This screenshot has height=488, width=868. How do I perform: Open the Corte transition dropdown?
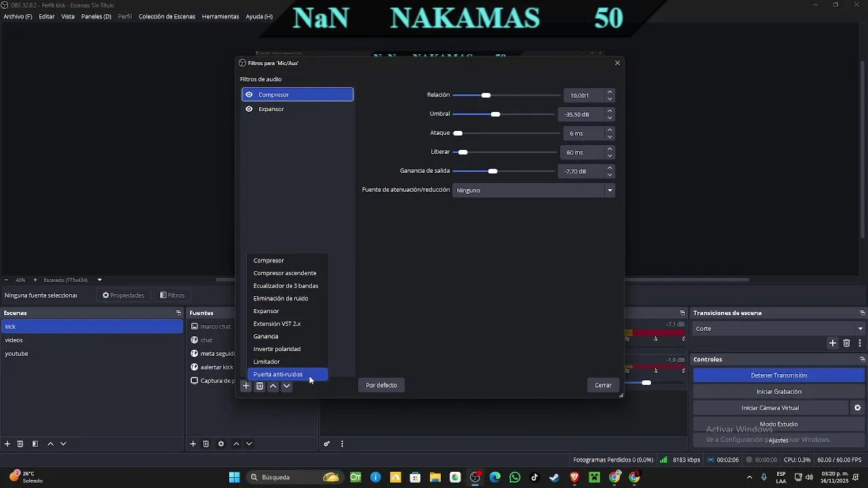coord(779,329)
